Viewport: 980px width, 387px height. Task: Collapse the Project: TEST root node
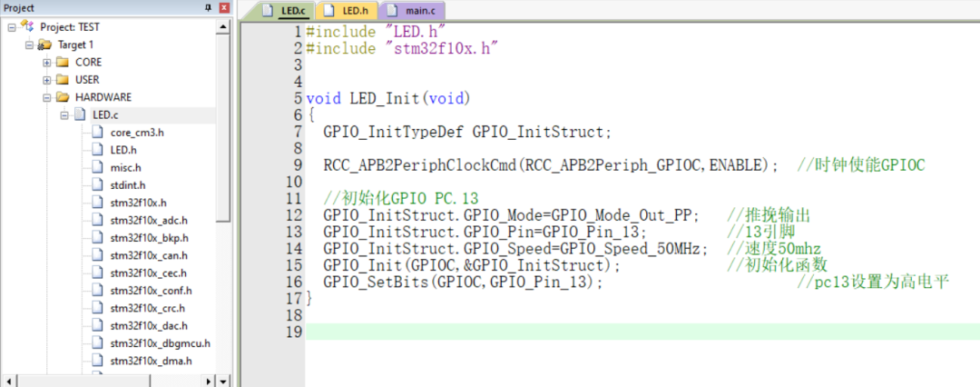pyautogui.click(x=12, y=27)
